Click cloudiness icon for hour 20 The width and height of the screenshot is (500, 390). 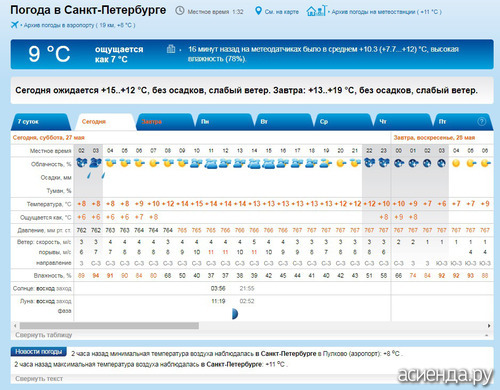pos(341,163)
